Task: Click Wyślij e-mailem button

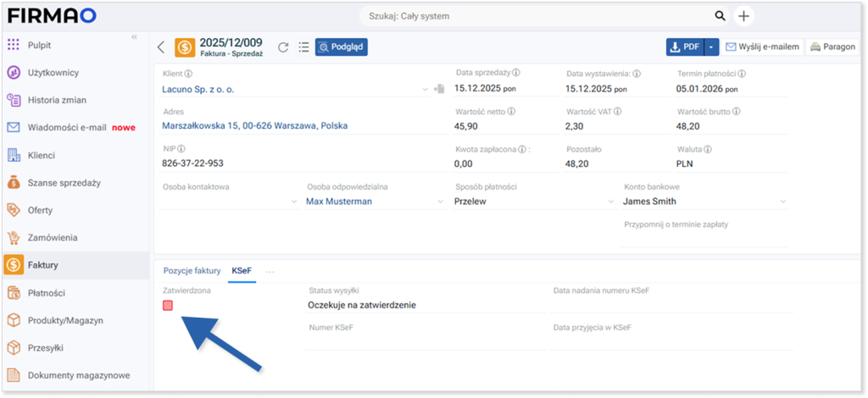Action: tap(763, 47)
